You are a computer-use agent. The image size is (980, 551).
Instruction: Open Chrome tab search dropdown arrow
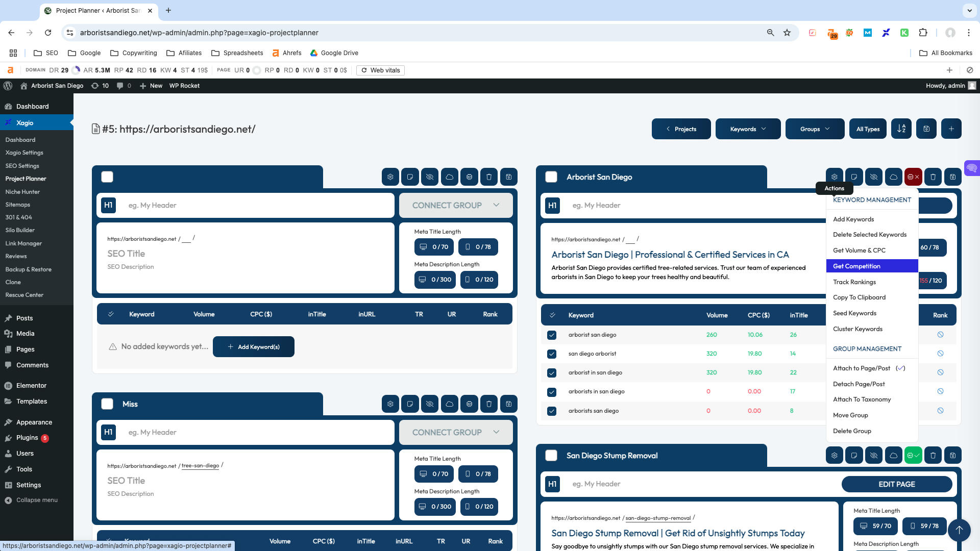[x=969, y=10]
